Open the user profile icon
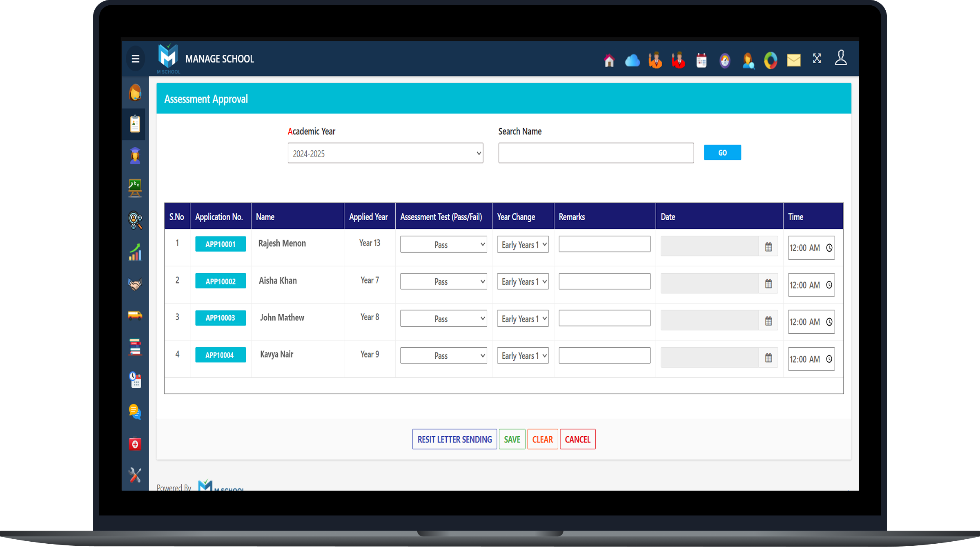The width and height of the screenshot is (980, 547). click(x=841, y=58)
